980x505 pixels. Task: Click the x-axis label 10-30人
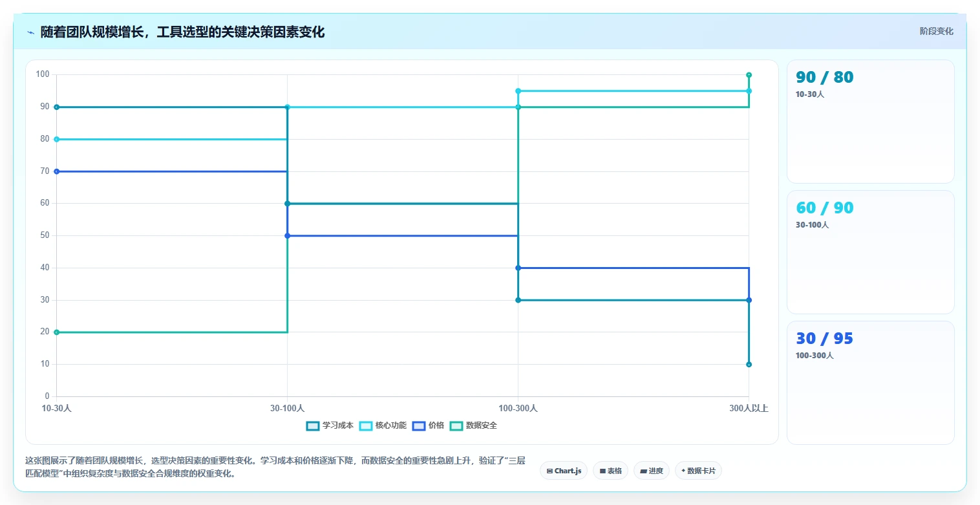click(57, 409)
